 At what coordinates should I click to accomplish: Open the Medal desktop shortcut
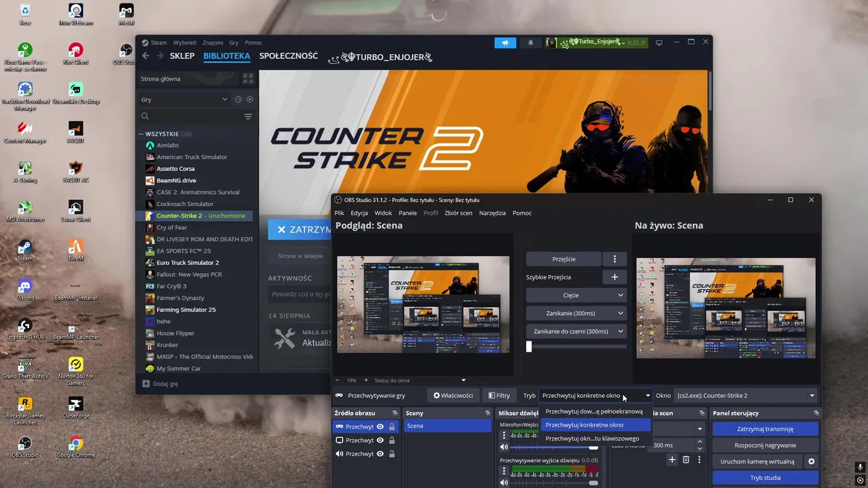(x=126, y=14)
